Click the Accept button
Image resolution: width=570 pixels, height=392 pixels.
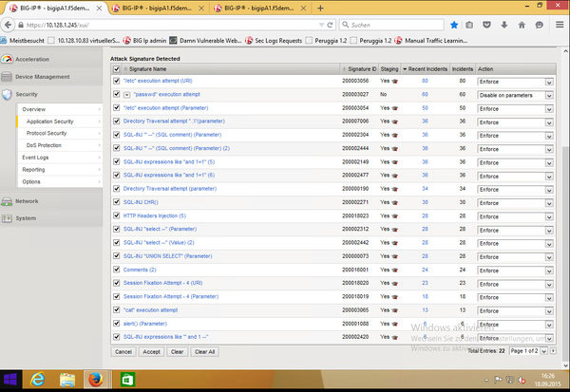151,352
